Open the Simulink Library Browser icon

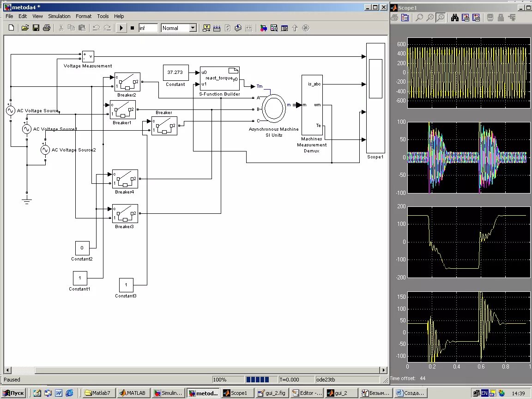pos(263,28)
